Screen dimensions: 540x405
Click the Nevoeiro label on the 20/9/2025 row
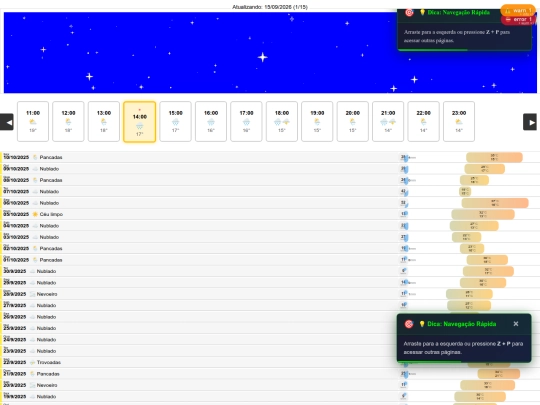click(x=47, y=385)
